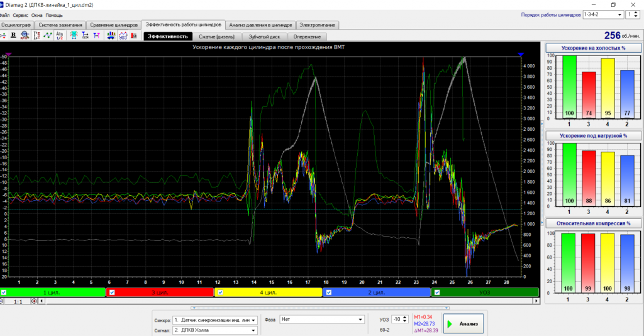Click the bold 'B' toolbar icon

pos(14,35)
